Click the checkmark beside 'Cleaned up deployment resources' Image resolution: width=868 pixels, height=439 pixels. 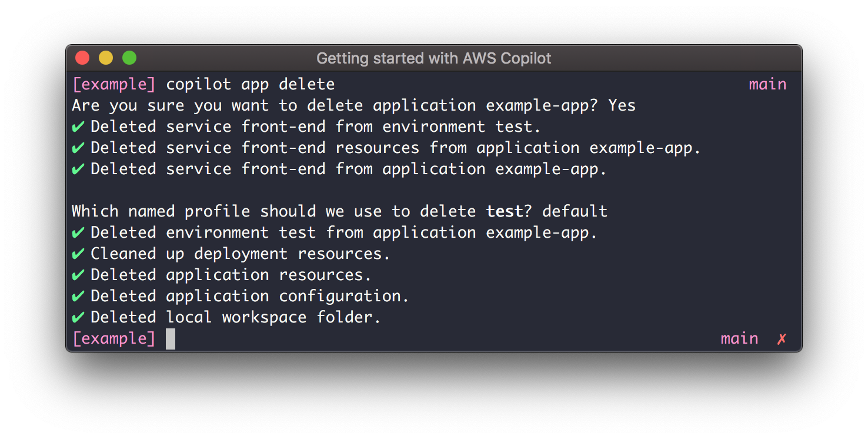click(78, 254)
